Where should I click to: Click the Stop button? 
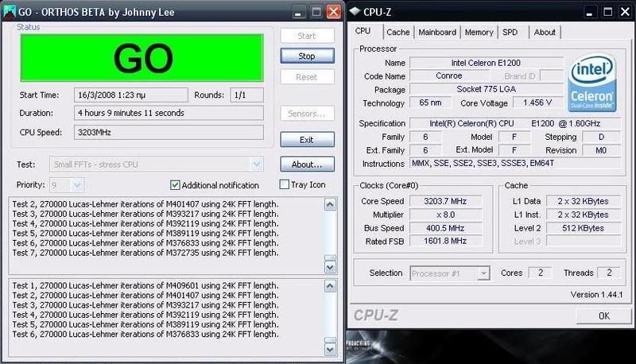tap(307, 56)
